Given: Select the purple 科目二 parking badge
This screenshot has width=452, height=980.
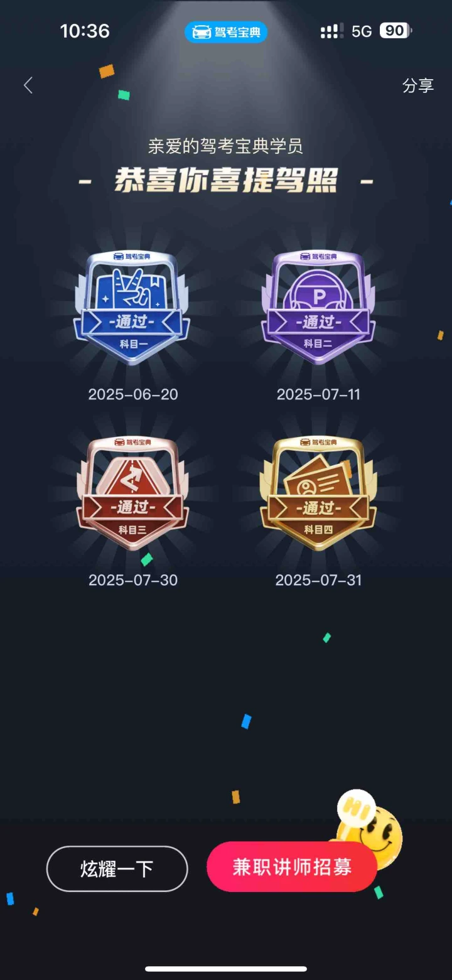Looking at the screenshot, I should (318, 308).
